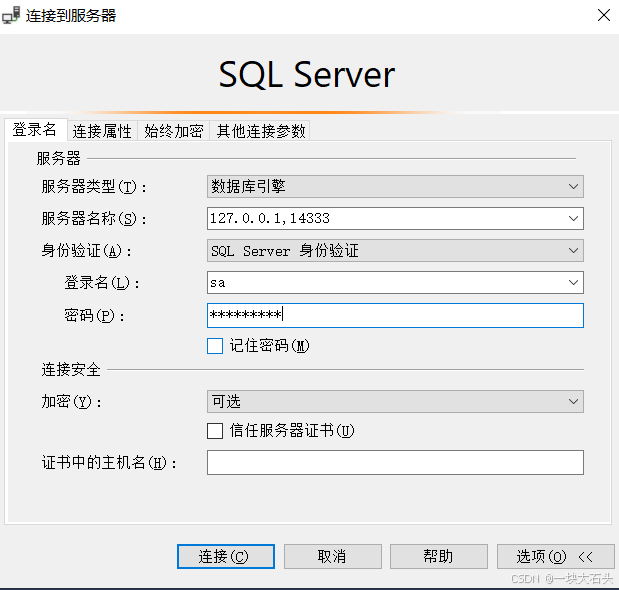Click the 取消 button
619x590 pixels.
(332, 556)
